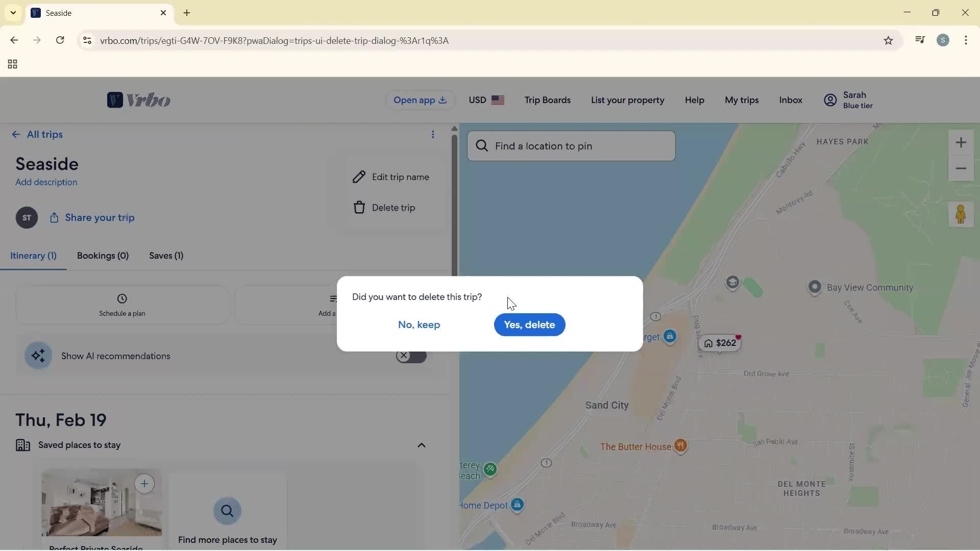The image size is (980, 551).
Task: Zoom in on the map
Action: (x=962, y=143)
